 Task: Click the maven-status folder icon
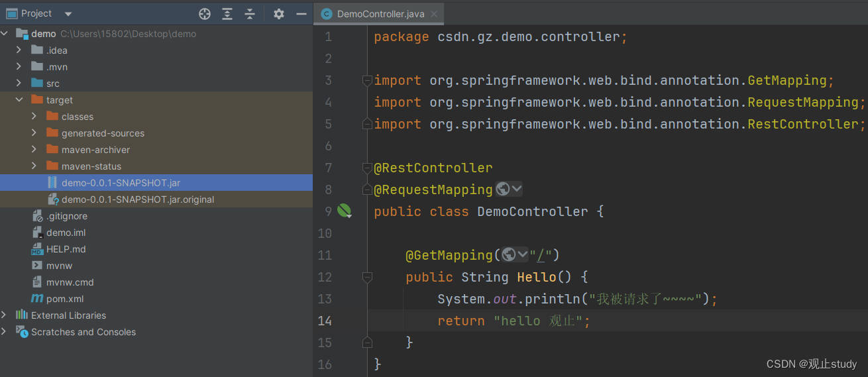(52, 166)
